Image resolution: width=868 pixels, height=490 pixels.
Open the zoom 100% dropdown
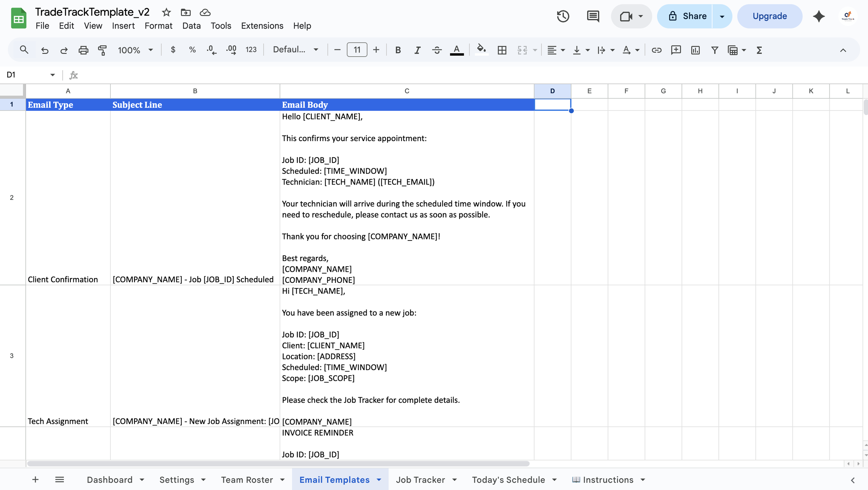click(135, 50)
